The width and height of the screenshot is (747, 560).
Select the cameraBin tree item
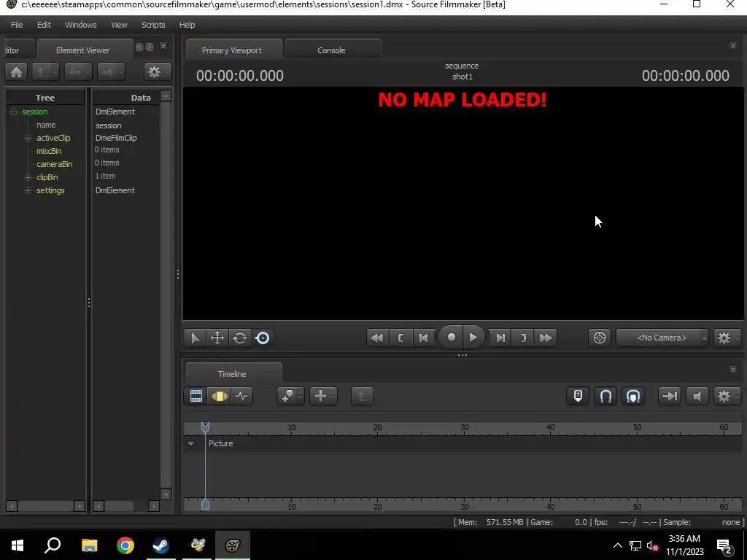pyautogui.click(x=55, y=164)
